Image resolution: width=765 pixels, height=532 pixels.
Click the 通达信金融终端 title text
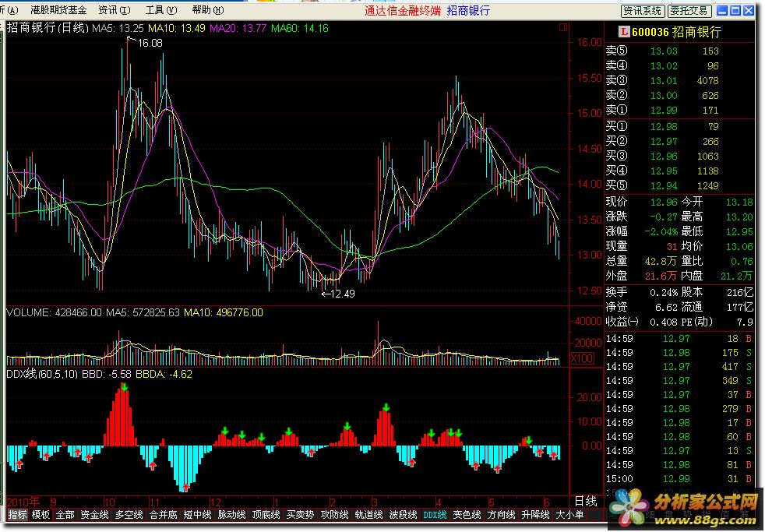(403, 10)
